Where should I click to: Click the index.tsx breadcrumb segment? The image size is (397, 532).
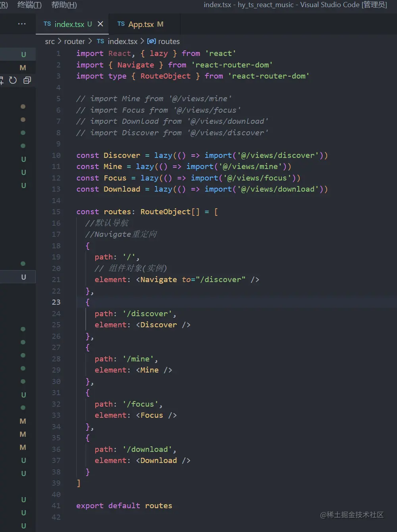point(123,42)
